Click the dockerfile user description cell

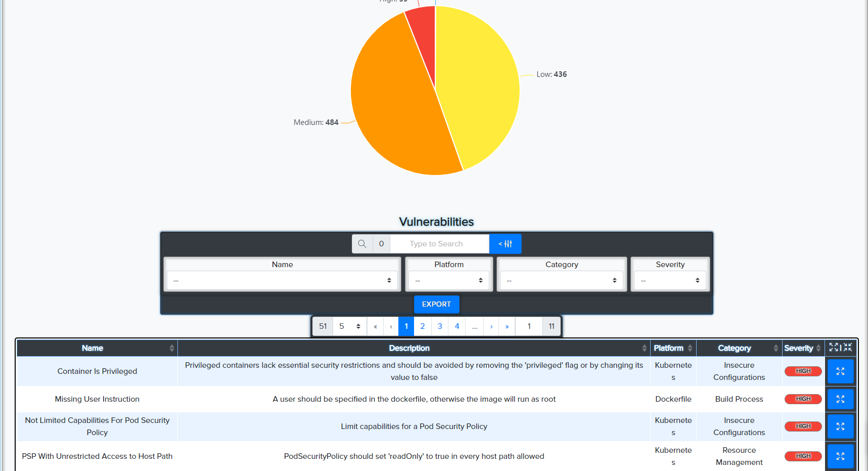pos(414,399)
